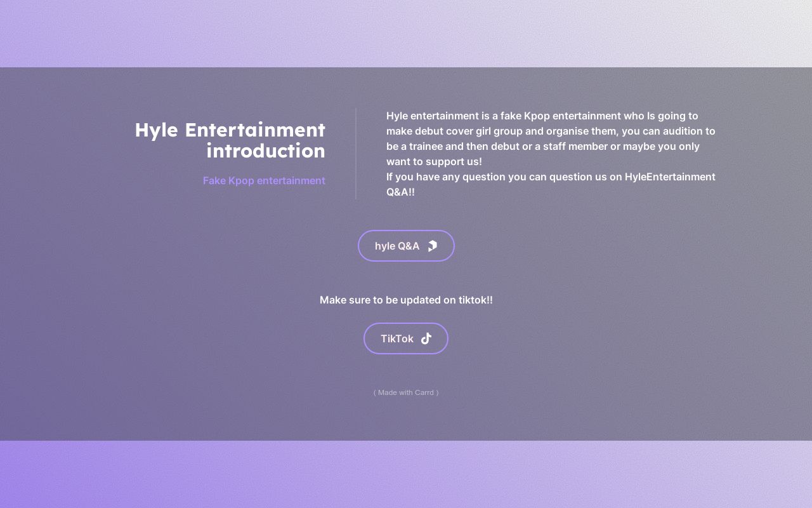The image size is (812, 508).
Task: Click the word HyleEntertainment in the description
Action: click(669, 177)
